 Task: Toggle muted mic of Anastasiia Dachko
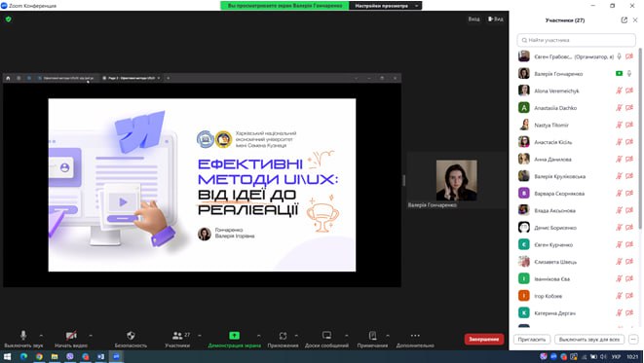(x=620, y=108)
